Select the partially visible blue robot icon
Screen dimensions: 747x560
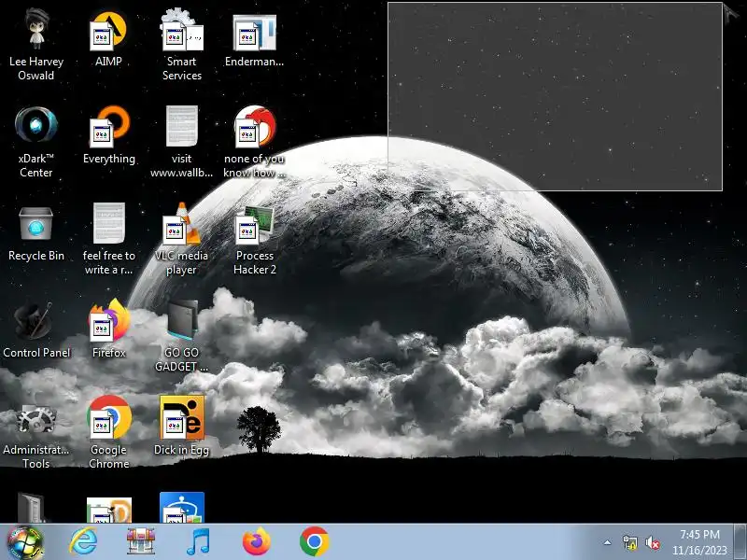tap(182, 508)
